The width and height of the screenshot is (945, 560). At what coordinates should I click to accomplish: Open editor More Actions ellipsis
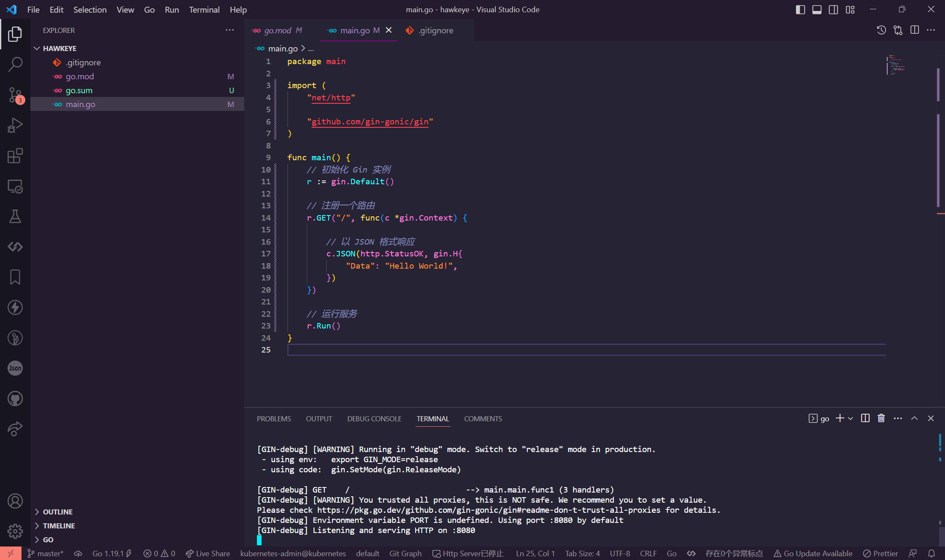(x=931, y=30)
